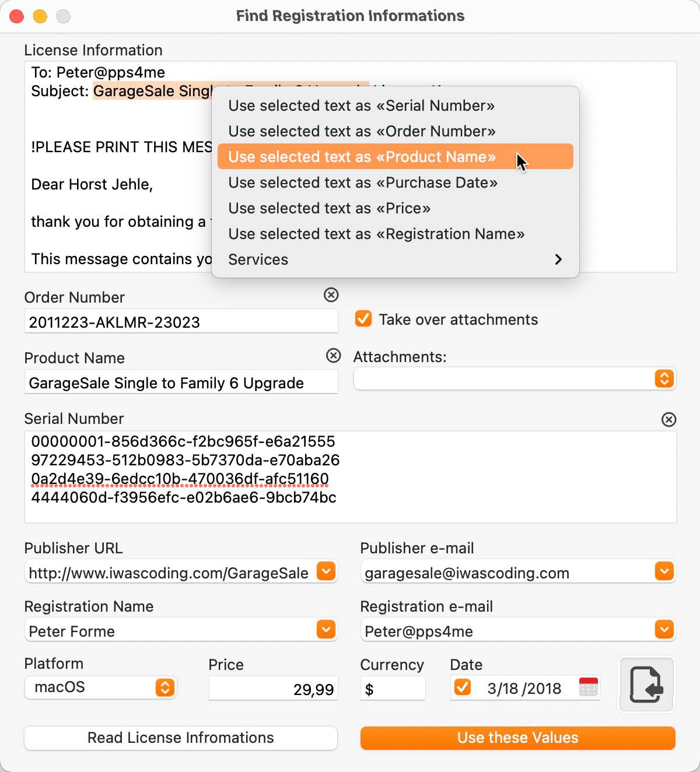The width and height of the screenshot is (700, 772).
Task: Click the Read License Infromations button
Action: (181, 738)
